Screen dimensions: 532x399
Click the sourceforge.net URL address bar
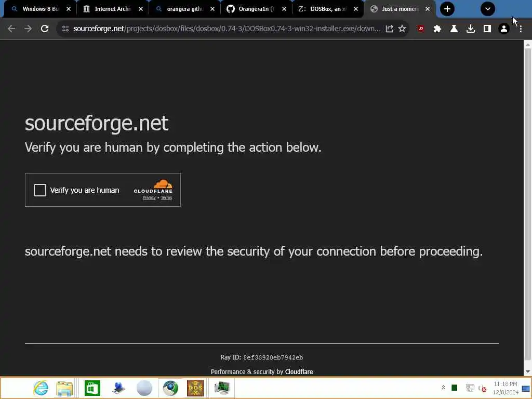tap(227, 29)
